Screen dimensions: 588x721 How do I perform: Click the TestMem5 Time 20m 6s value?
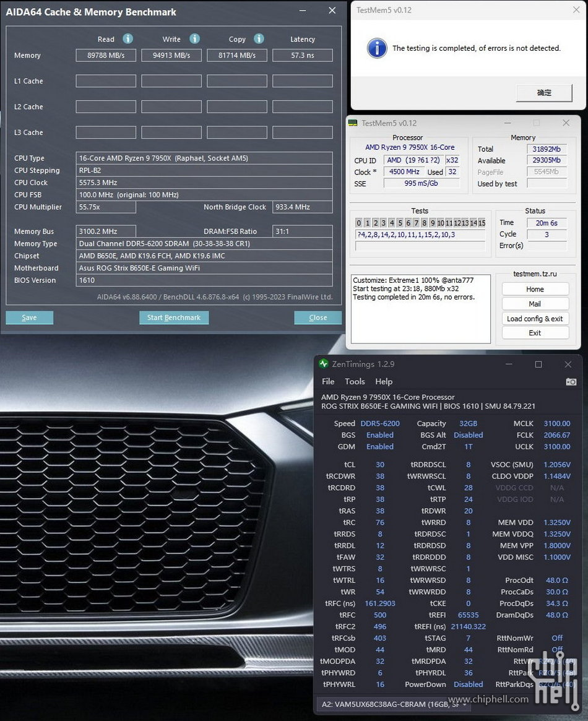547,223
